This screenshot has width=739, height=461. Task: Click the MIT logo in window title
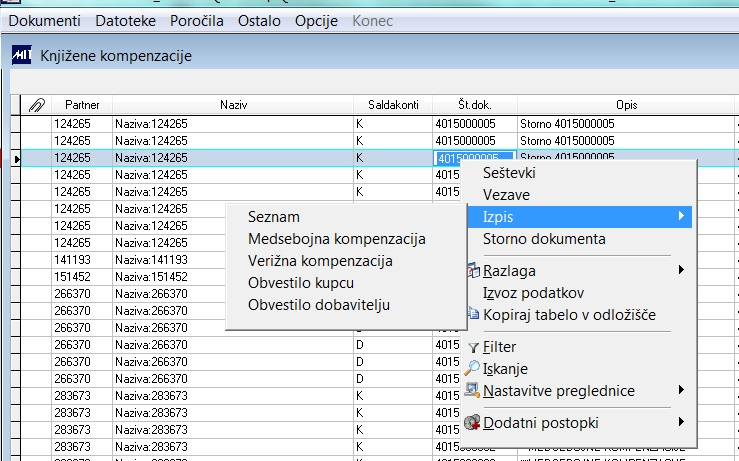coord(22,55)
